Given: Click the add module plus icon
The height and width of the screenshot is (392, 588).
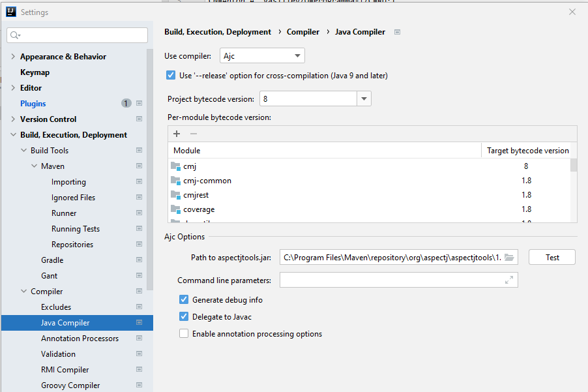Looking at the screenshot, I should (177, 134).
